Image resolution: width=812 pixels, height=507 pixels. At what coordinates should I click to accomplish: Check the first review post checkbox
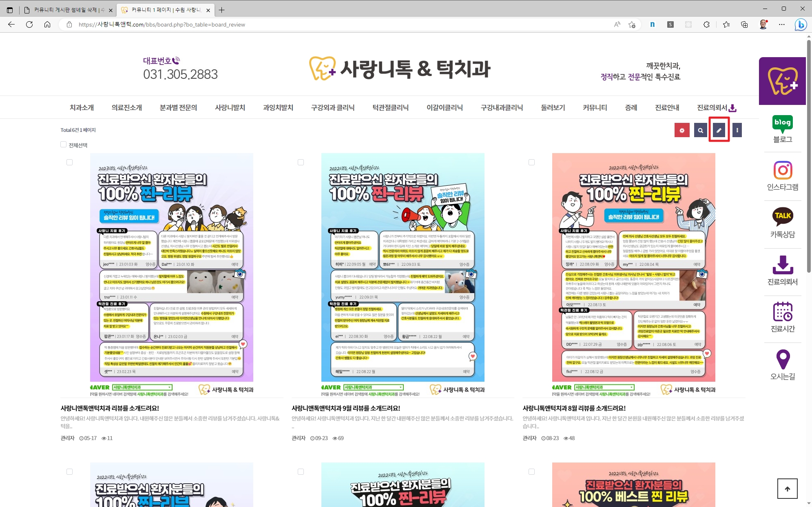click(x=70, y=162)
